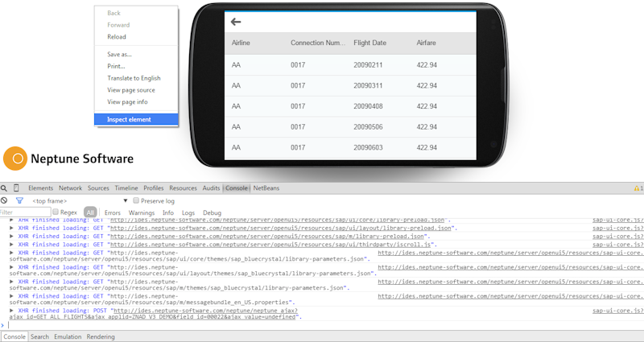Expand the iscroll.js XHR log entry
The height and width of the screenshot is (342, 644).
11,245
